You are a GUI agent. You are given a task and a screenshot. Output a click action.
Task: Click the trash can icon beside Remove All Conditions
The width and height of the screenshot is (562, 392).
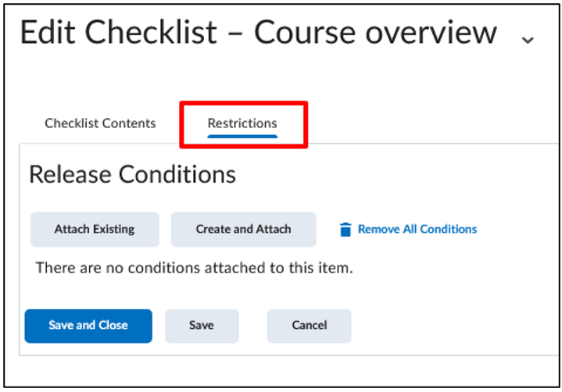(345, 230)
